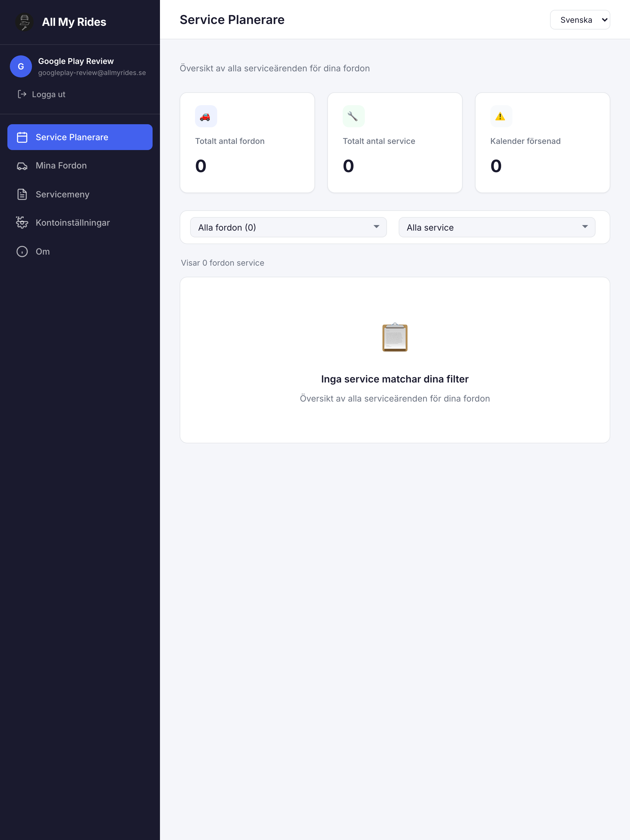The height and width of the screenshot is (840, 630).
Task: Click the googleplay-review@allmyrides.se email
Action: 92,73
